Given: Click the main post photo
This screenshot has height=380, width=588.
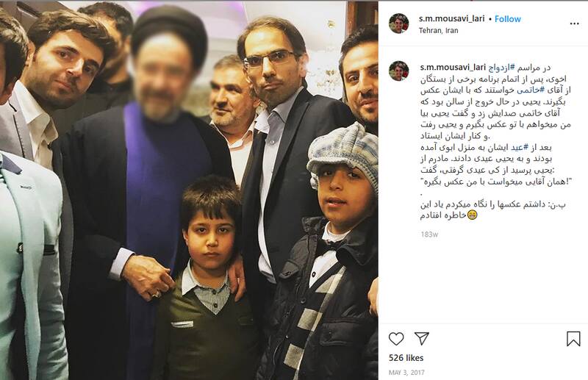Looking at the screenshot, I should 189,190.
